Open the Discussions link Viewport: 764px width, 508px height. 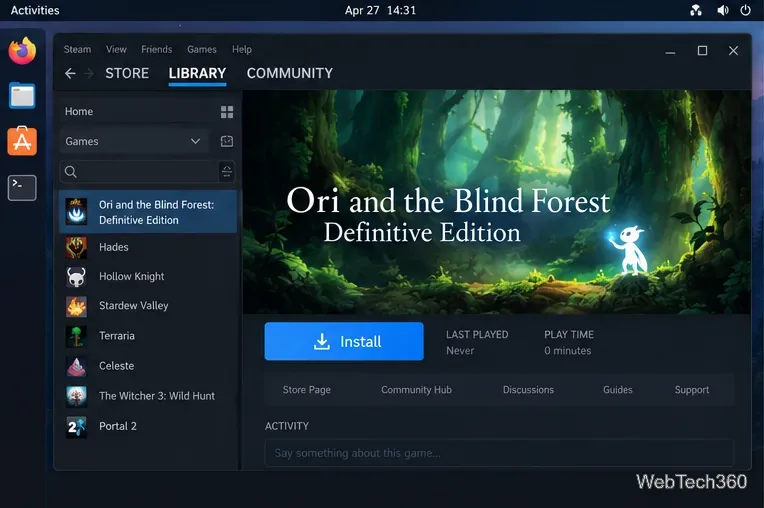pos(528,390)
